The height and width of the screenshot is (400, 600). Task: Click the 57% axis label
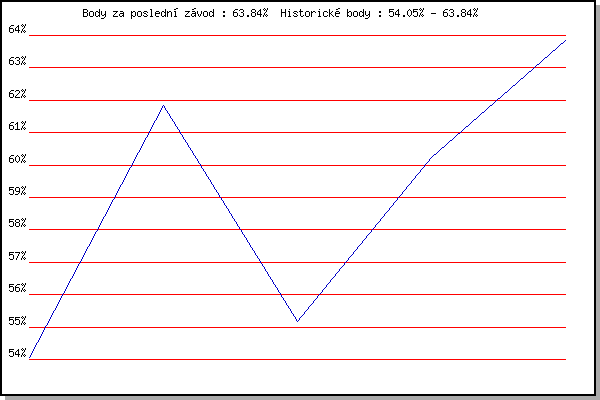pyautogui.click(x=17, y=256)
